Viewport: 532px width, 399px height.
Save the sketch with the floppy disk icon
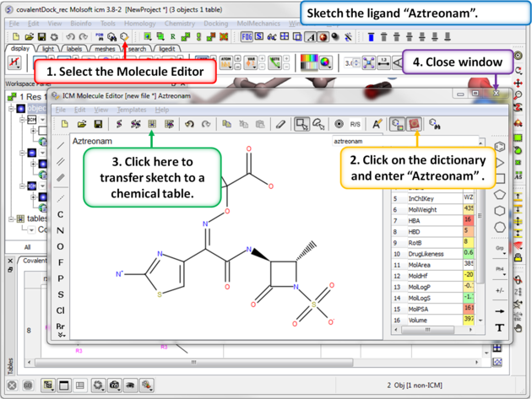98,124
